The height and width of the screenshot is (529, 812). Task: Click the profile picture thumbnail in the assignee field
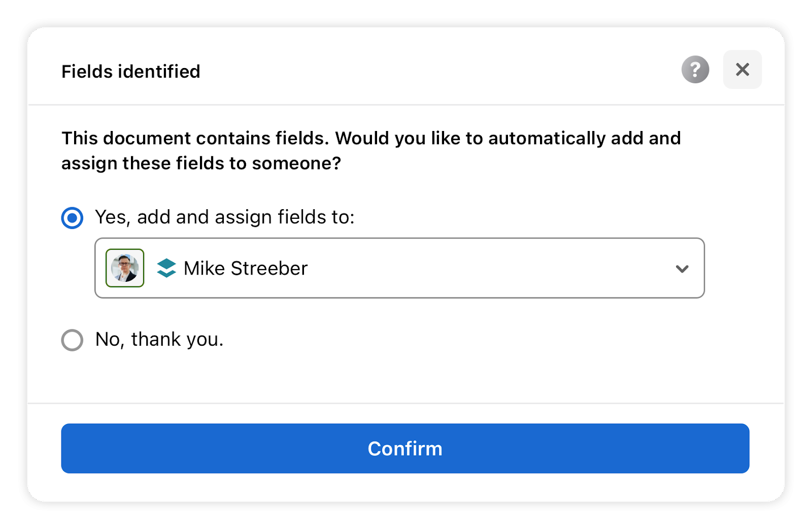(125, 268)
